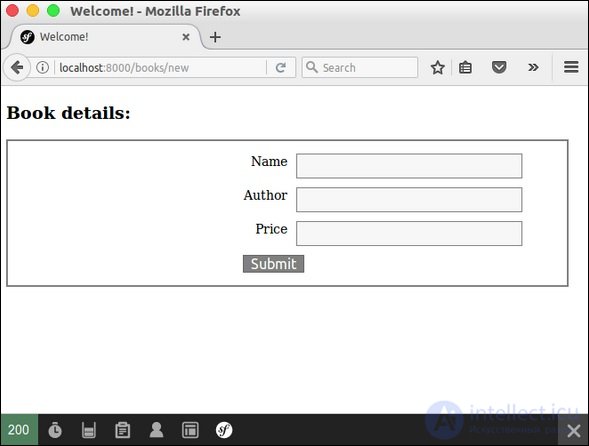Viewport: 589px width, 446px height.
Task: Close the Symfony debug toolbar
Action: click(x=573, y=431)
